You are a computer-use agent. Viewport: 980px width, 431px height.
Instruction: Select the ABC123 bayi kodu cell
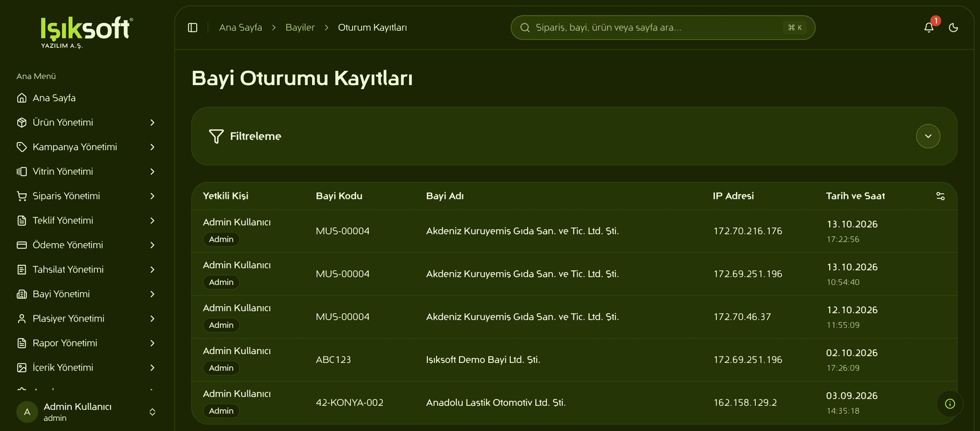[333, 360]
